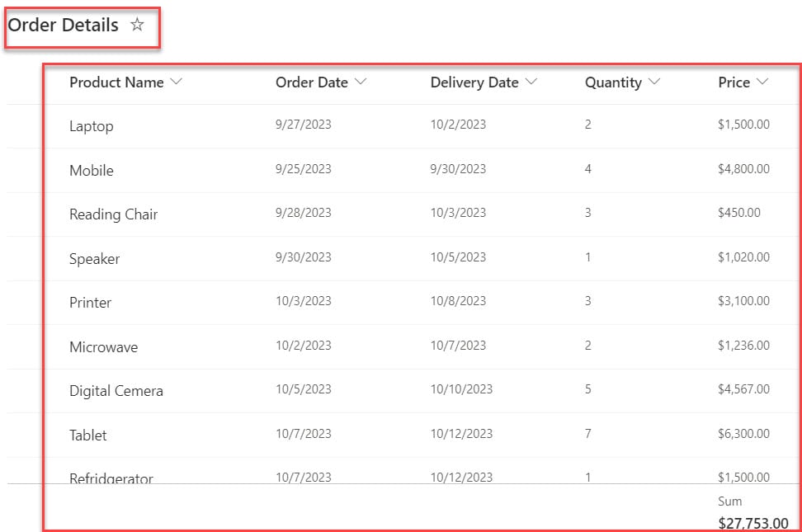Open the Printer item
The width and height of the screenshot is (802, 532).
click(91, 303)
